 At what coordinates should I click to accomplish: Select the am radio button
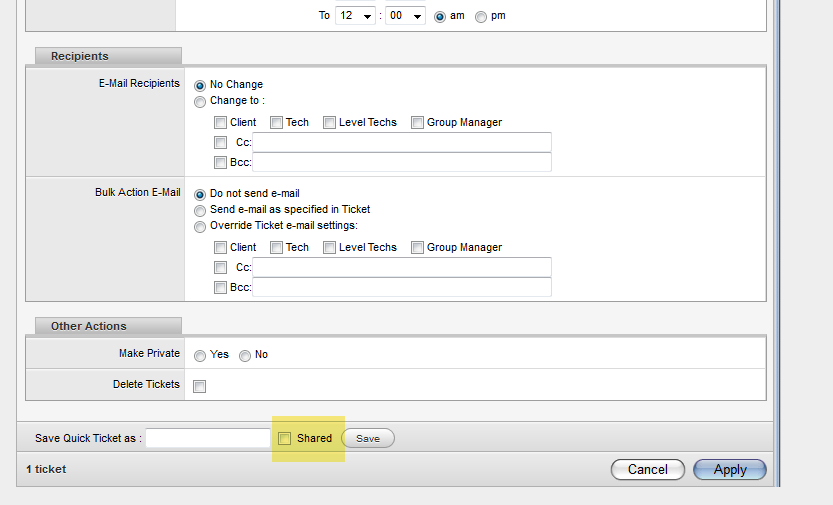[x=440, y=17]
